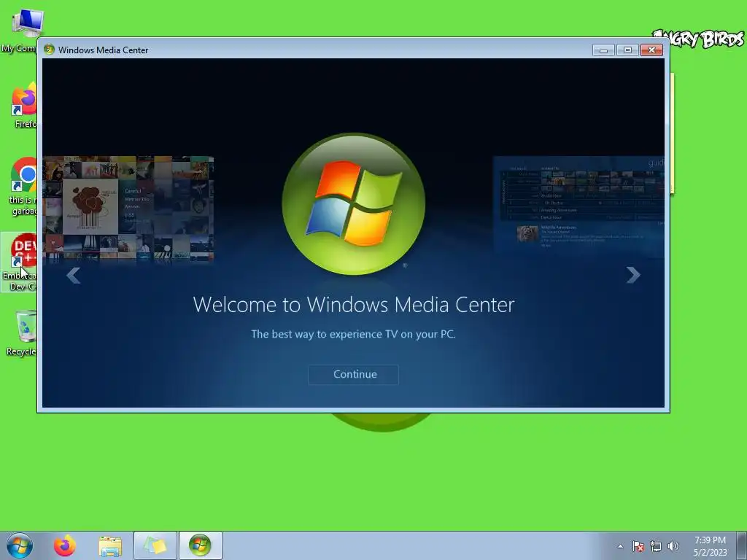747x560 pixels.
Task: Maximize the Windows Media Center window
Action: coord(627,50)
